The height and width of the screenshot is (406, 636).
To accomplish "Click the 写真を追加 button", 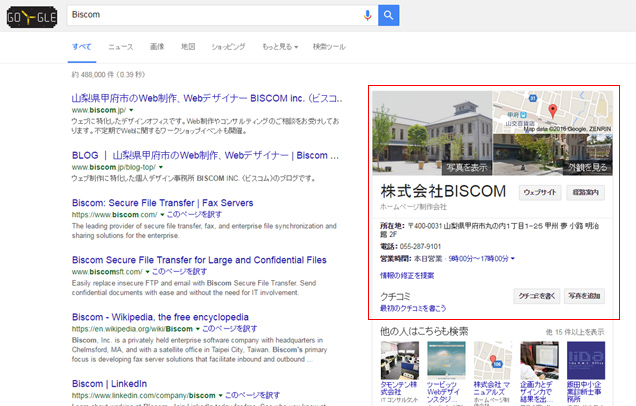I will (x=584, y=296).
